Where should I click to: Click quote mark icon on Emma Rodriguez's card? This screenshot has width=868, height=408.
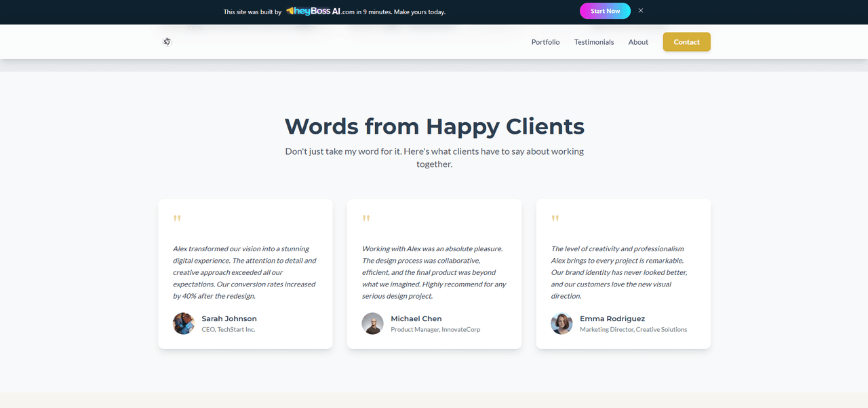555,219
